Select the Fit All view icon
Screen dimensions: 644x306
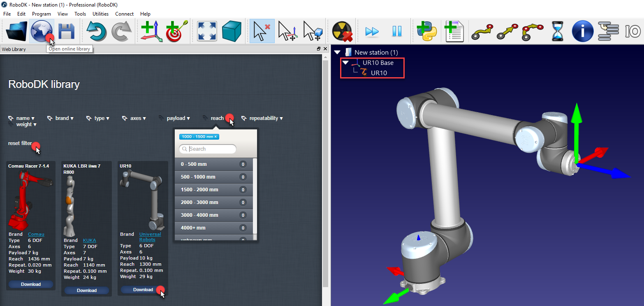(x=206, y=31)
